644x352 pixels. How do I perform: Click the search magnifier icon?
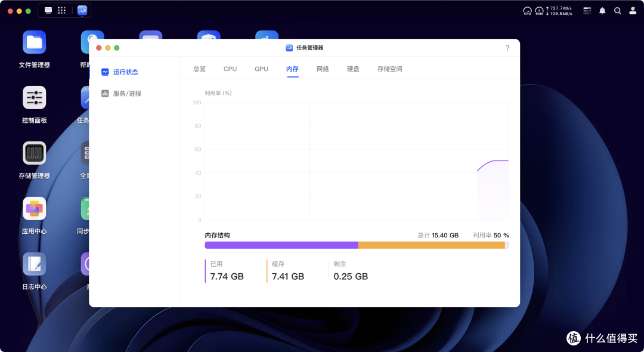click(617, 11)
